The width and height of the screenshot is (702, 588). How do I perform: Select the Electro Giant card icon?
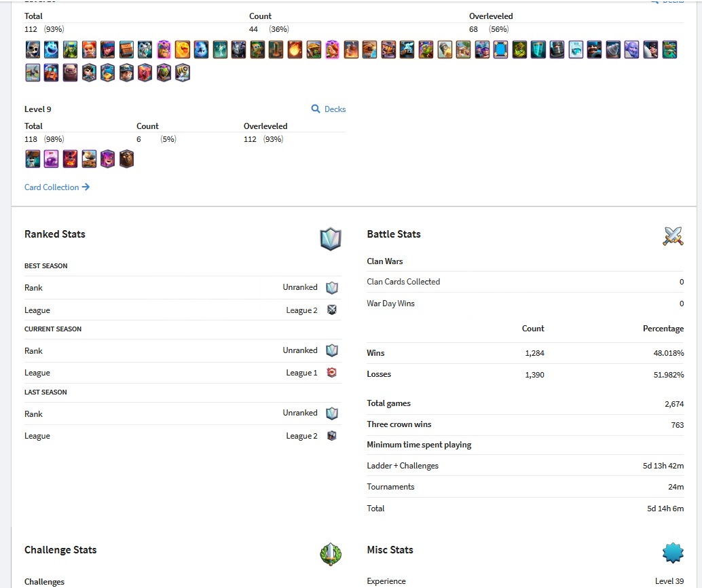pyautogui.click(x=52, y=73)
